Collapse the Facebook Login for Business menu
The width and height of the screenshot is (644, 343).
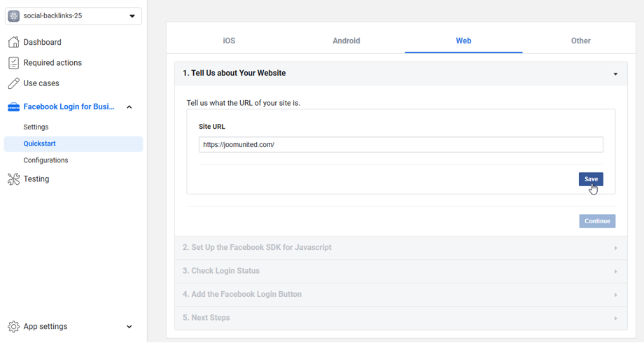129,107
